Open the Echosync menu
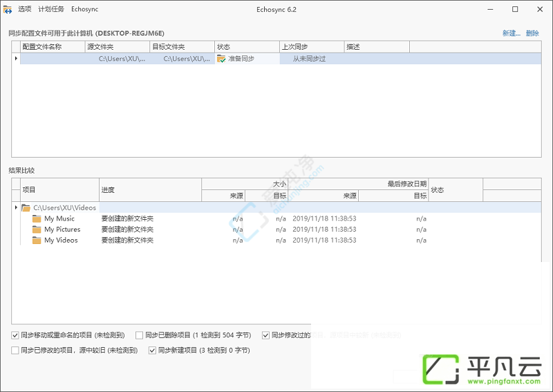 84,9
